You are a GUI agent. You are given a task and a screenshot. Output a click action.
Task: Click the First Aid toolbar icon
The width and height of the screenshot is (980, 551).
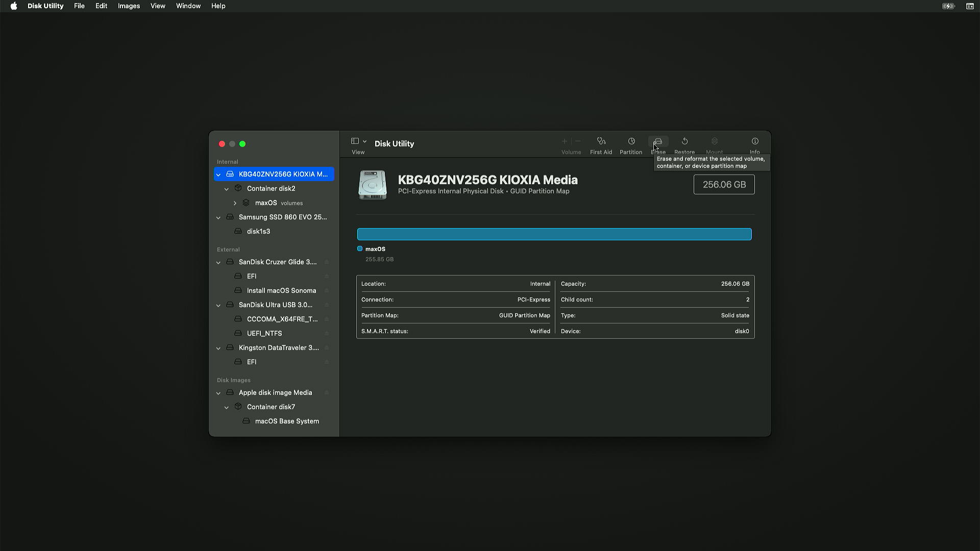[x=601, y=142]
